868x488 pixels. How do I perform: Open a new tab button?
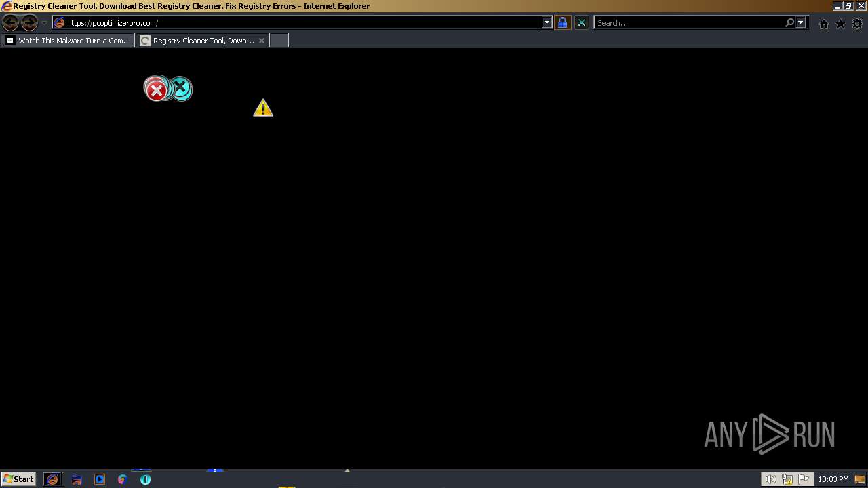tap(279, 41)
